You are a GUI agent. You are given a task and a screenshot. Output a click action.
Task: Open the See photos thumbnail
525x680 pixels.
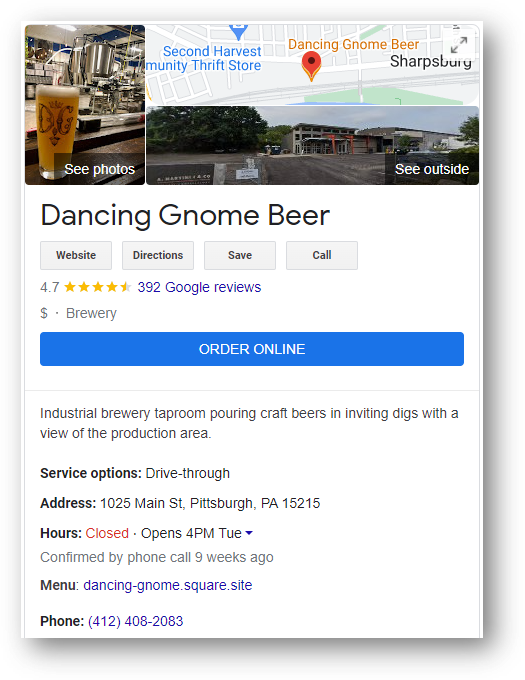85,105
